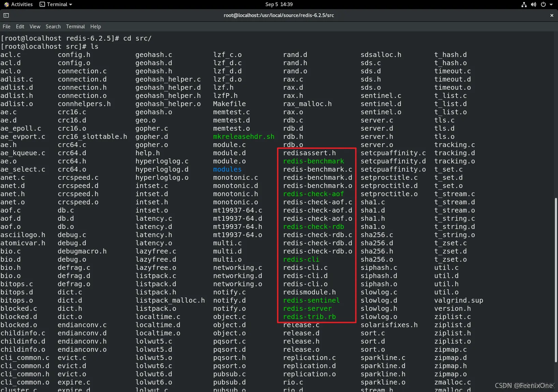Screen dimensions: 558x392
Task: Click the atomicvar.h file name
Action: (23, 243)
